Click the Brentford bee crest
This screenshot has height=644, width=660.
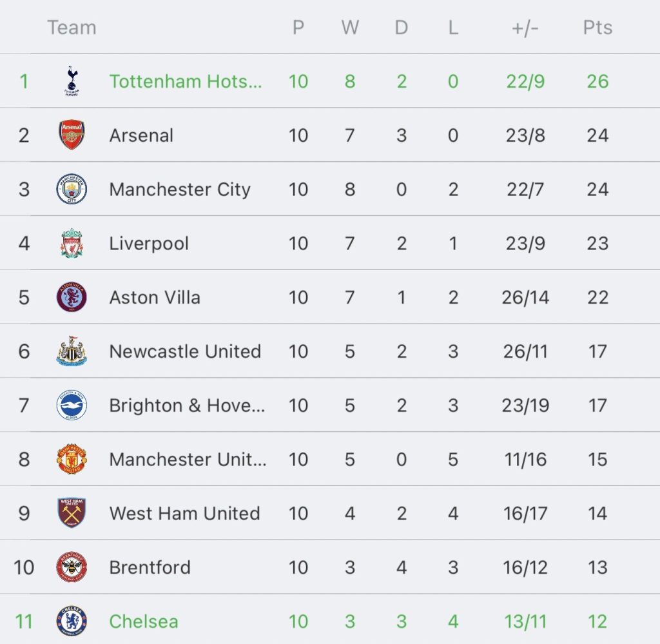tap(72, 567)
